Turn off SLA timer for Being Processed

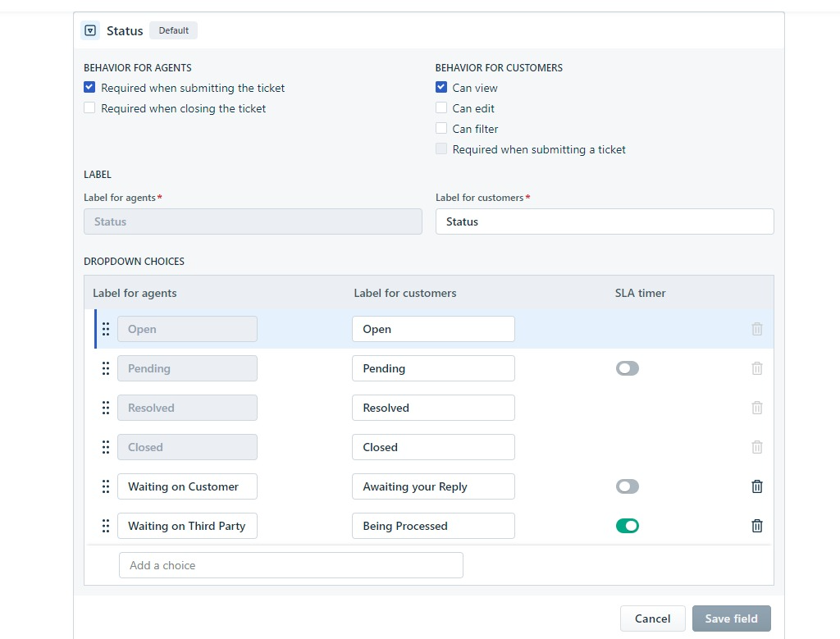628,526
